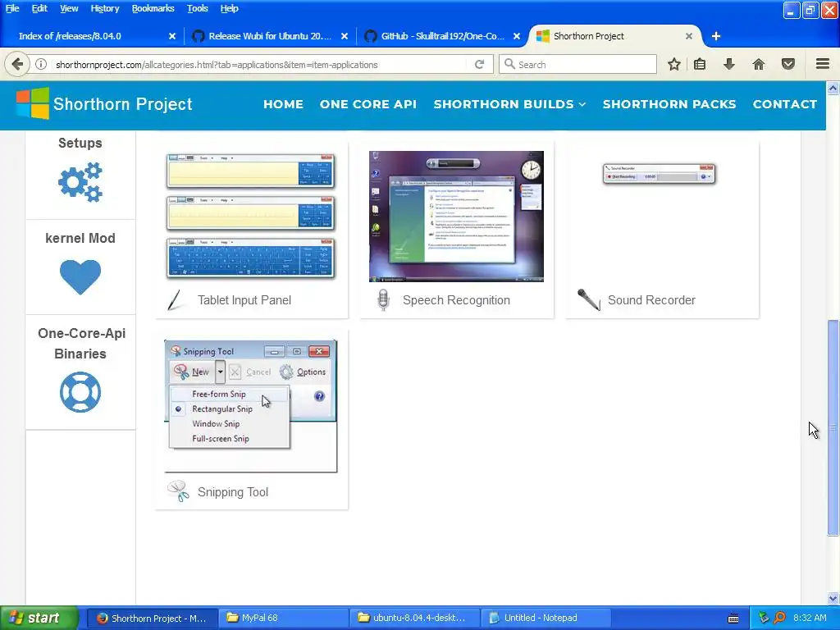Open the Snipping Tool link
This screenshot has height=630, width=840.
233,492
